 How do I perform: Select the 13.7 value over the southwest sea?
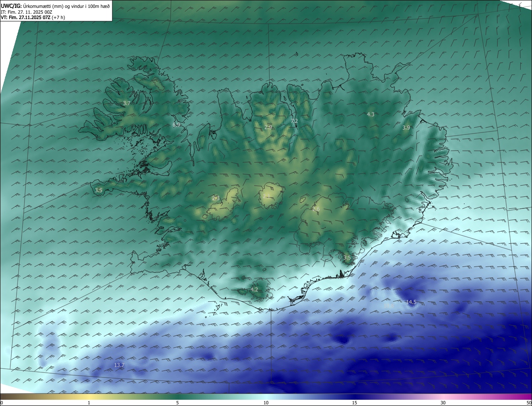(119, 365)
